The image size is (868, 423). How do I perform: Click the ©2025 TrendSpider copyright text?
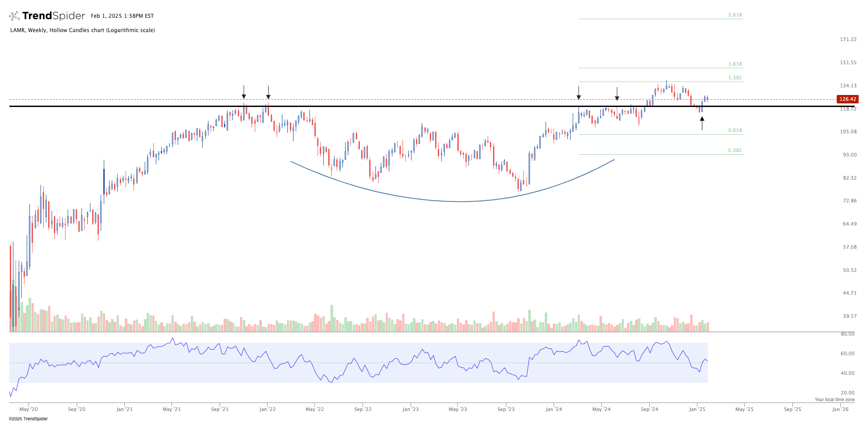click(28, 419)
